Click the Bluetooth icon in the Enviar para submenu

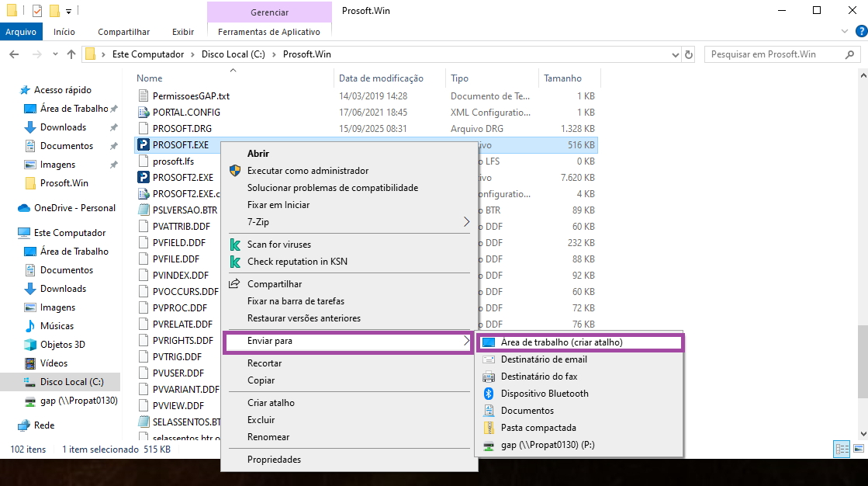pyautogui.click(x=488, y=394)
